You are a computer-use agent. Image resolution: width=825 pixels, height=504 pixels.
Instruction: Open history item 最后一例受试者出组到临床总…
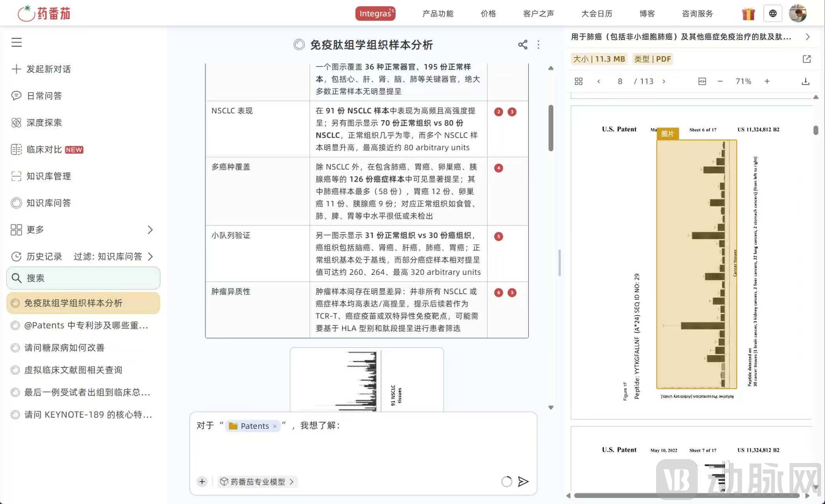coord(82,392)
